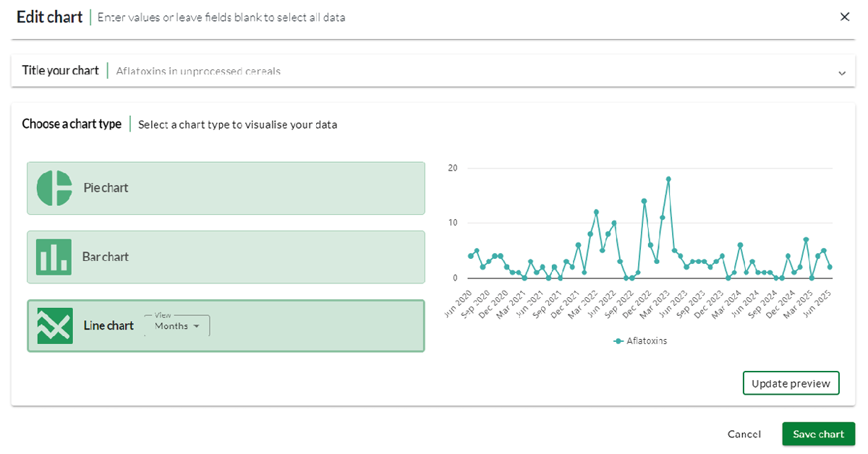Click the Jun 2020 x-axis label
Viewport: 868px width, 454px height.
(457, 304)
